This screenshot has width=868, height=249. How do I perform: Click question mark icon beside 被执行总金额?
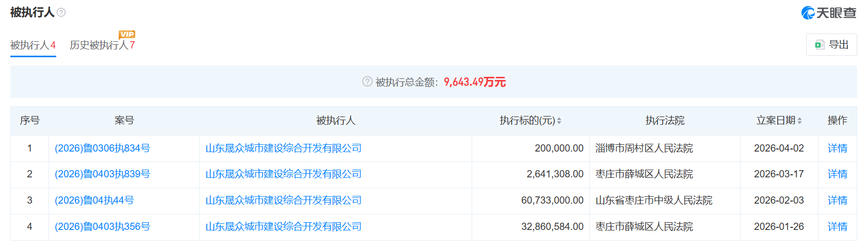tap(367, 81)
